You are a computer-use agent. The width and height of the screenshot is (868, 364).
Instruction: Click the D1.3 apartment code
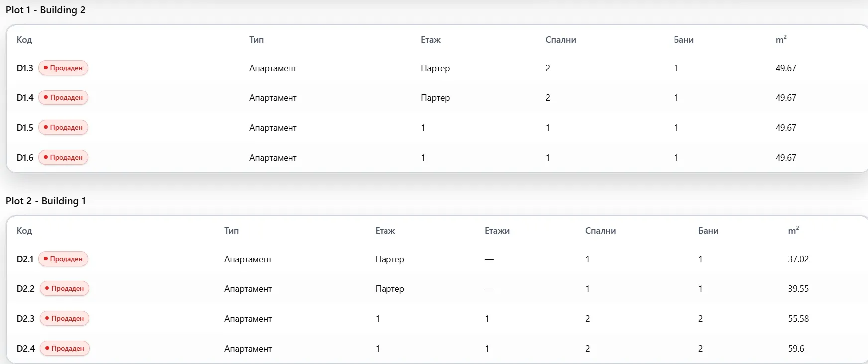pos(25,68)
